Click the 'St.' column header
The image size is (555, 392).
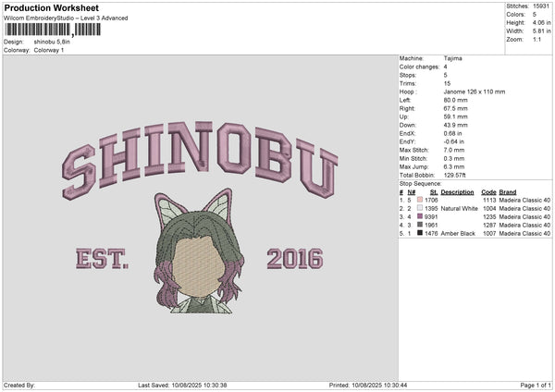click(x=434, y=192)
